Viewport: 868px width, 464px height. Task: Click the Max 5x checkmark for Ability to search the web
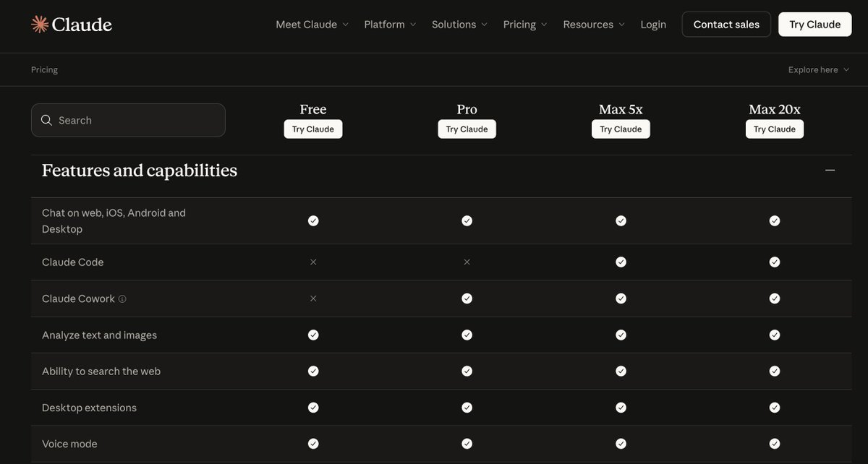pyautogui.click(x=621, y=371)
